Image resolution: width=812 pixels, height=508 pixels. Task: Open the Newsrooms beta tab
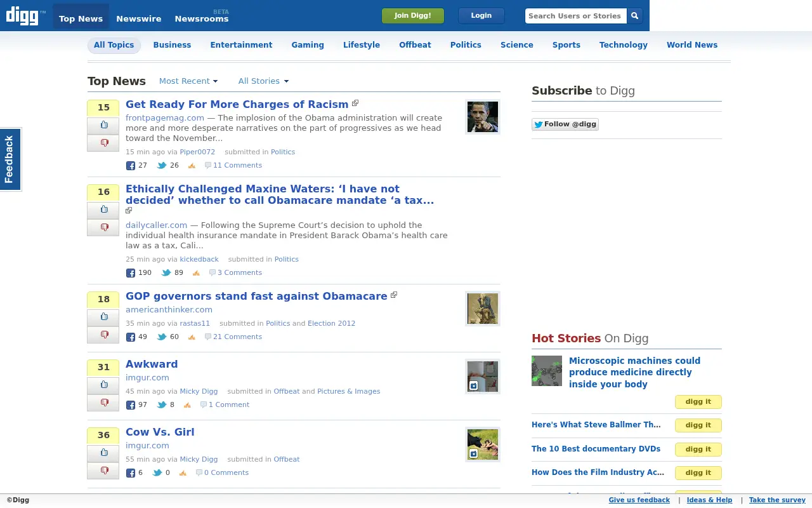(x=202, y=19)
